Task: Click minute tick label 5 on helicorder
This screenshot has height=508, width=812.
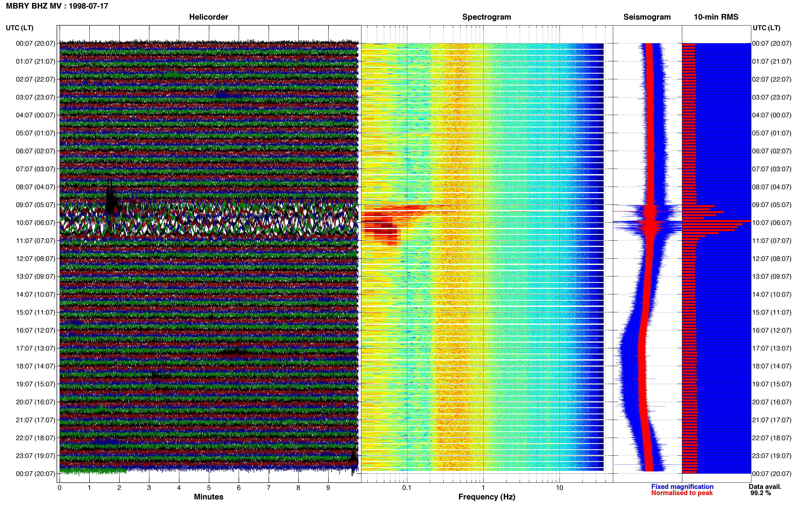Action: (x=209, y=488)
